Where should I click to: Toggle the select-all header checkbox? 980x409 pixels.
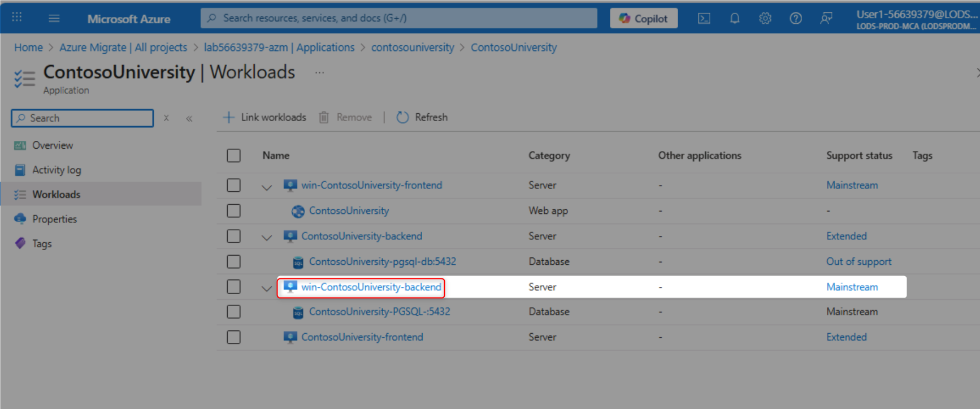pyautogui.click(x=233, y=156)
